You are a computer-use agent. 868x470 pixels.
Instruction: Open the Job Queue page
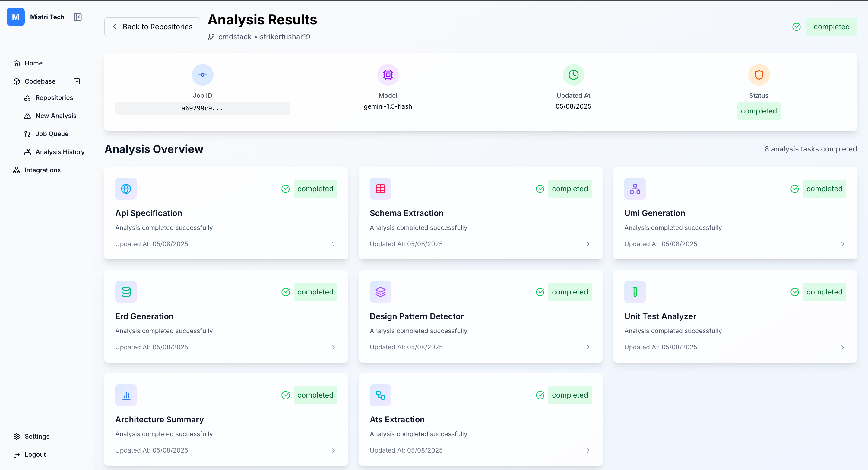tap(52, 134)
